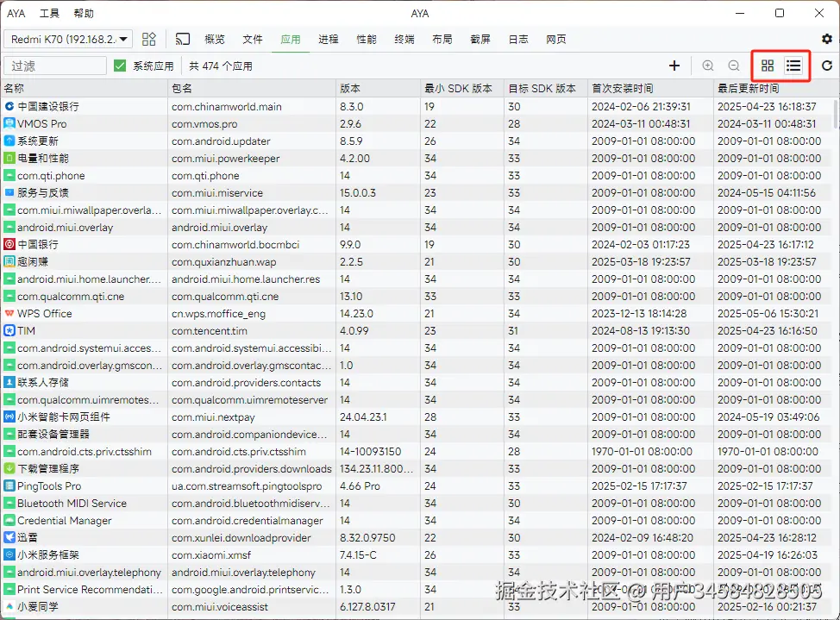Switch to the 日志 tab

click(518, 39)
